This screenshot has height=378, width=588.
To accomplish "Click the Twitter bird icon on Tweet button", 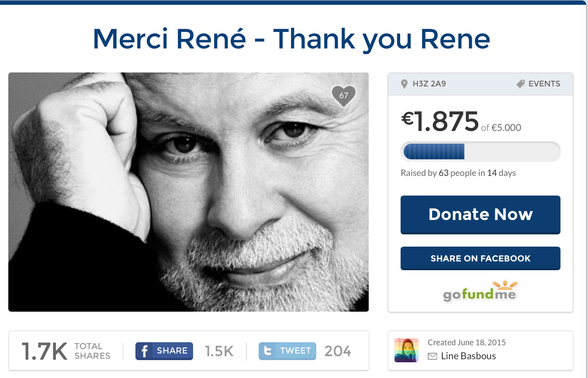I will pyautogui.click(x=267, y=351).
